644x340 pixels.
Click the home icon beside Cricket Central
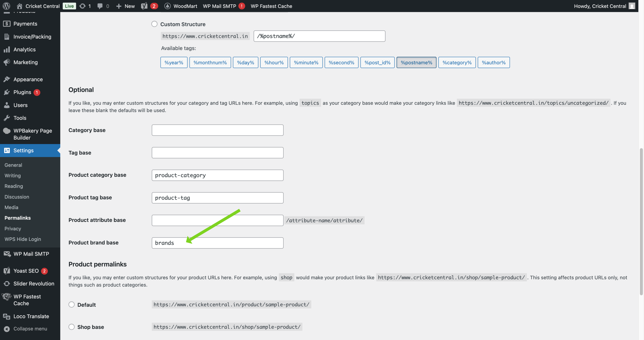[19, 6]
